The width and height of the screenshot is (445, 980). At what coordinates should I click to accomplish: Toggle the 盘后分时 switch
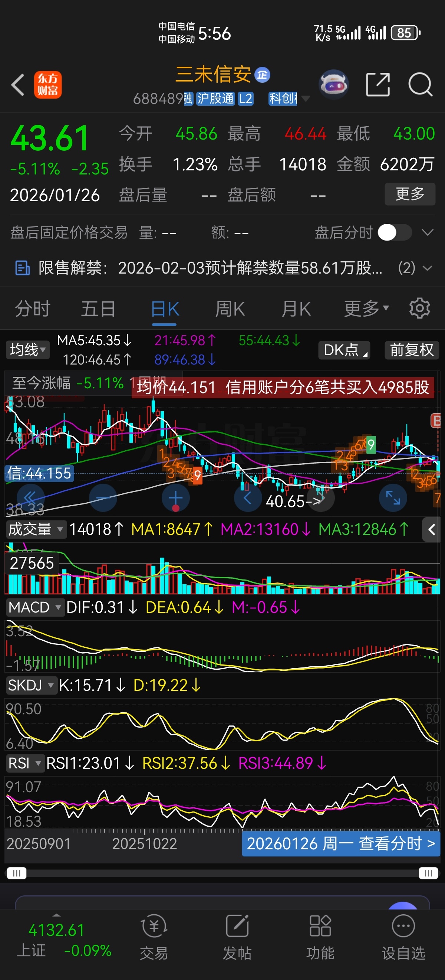[395, 232]
